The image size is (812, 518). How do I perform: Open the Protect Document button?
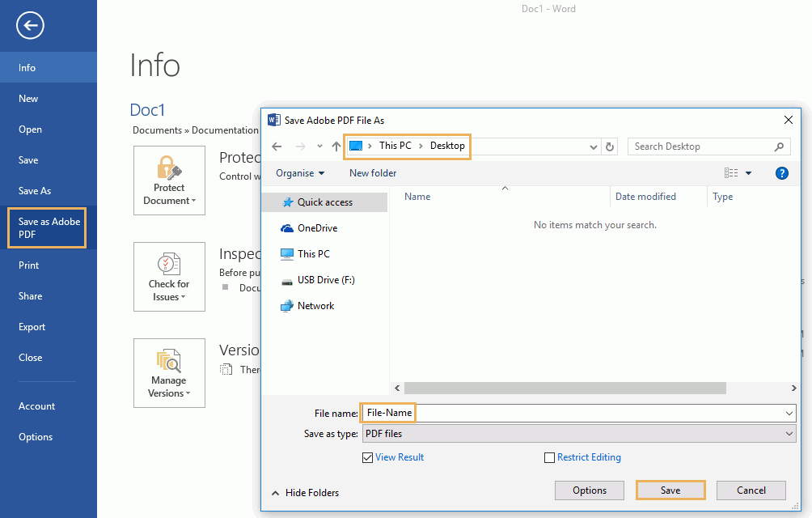(169, 180)
